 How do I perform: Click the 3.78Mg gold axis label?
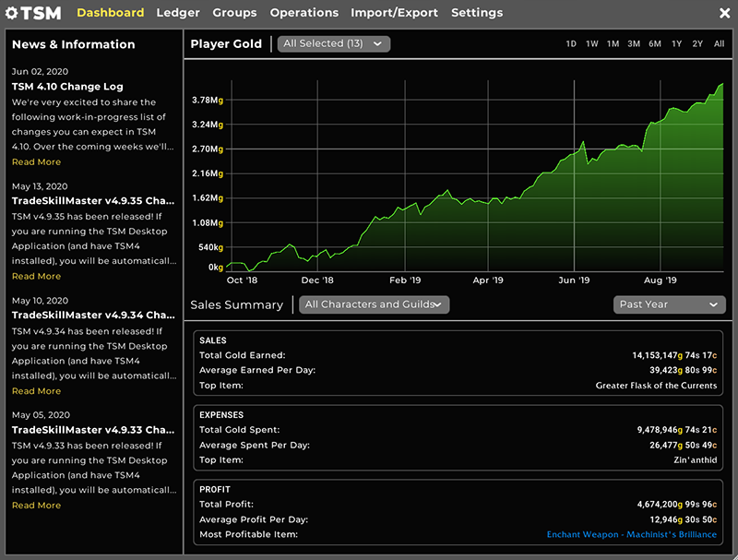208,101
